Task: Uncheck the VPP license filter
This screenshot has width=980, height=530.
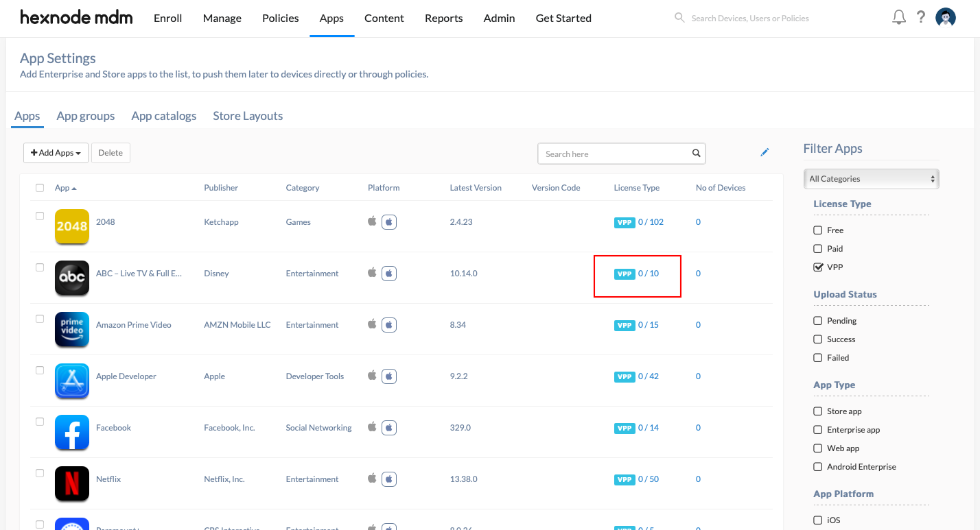Action: click(818, 267)
